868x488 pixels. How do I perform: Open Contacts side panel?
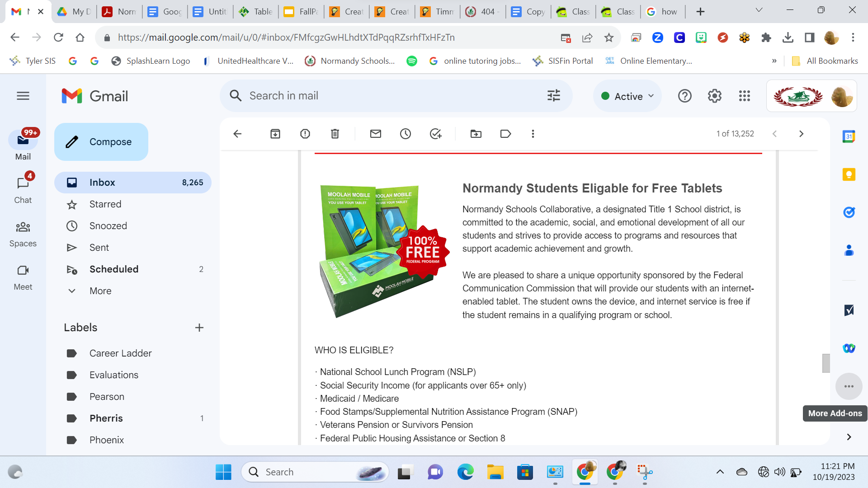pyautogui.click(x=849, y=250)
